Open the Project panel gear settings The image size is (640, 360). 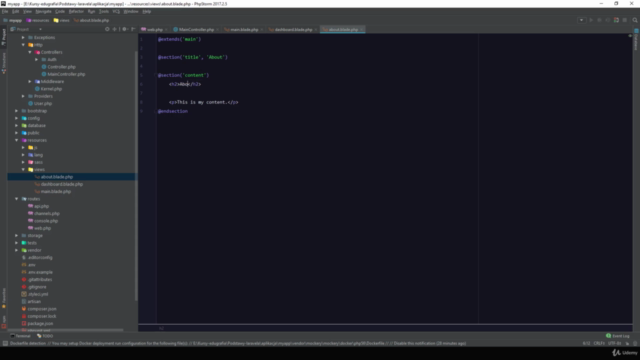click(125, 29)
